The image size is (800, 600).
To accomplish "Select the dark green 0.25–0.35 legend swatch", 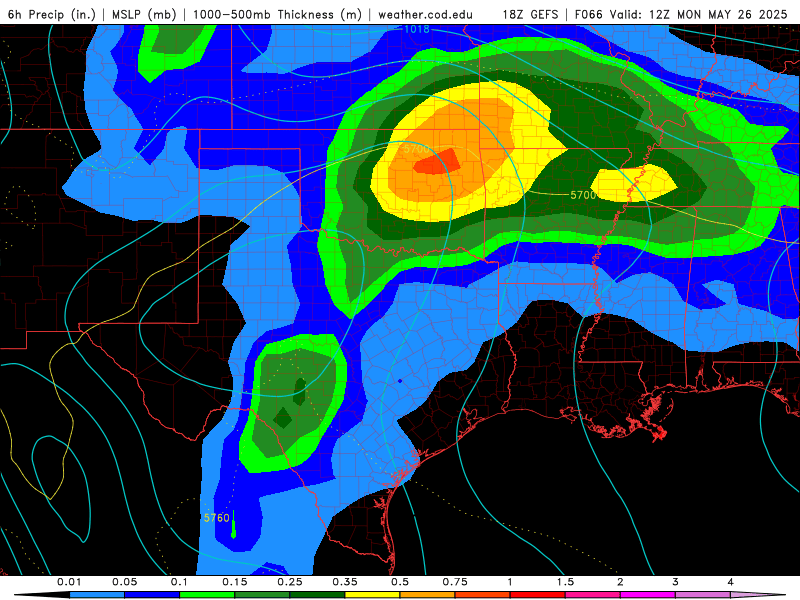I will click(x=317, y=594).
